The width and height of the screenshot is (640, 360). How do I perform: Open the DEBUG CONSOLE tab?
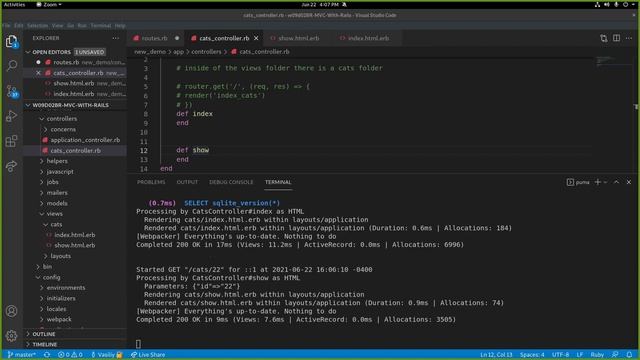coord(231,182)
